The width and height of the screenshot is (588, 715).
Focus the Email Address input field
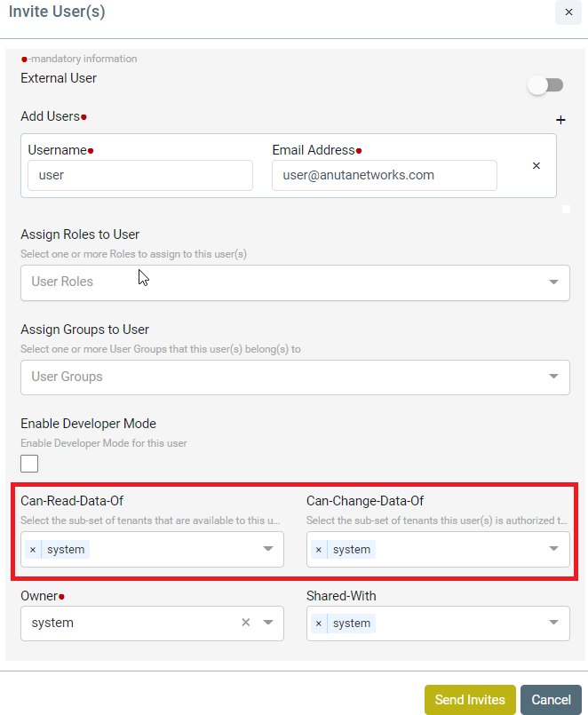pyautogui.click(x=385, y=175)
